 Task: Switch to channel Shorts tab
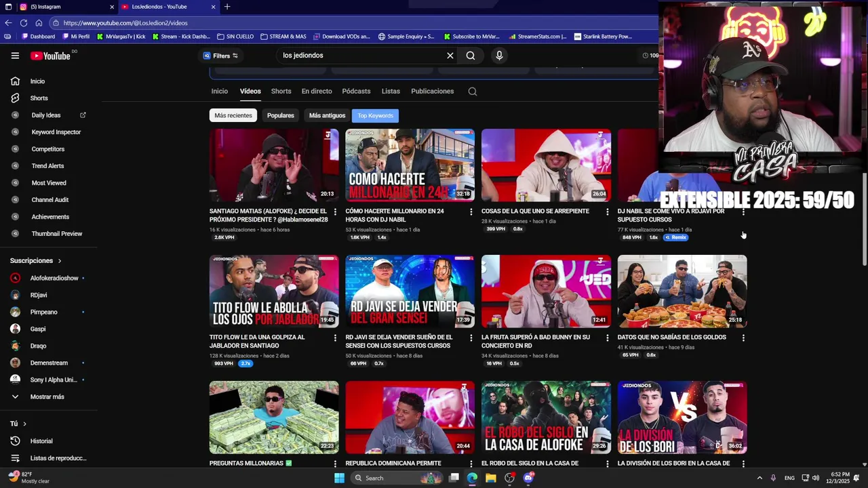click(x=281, y=91)
